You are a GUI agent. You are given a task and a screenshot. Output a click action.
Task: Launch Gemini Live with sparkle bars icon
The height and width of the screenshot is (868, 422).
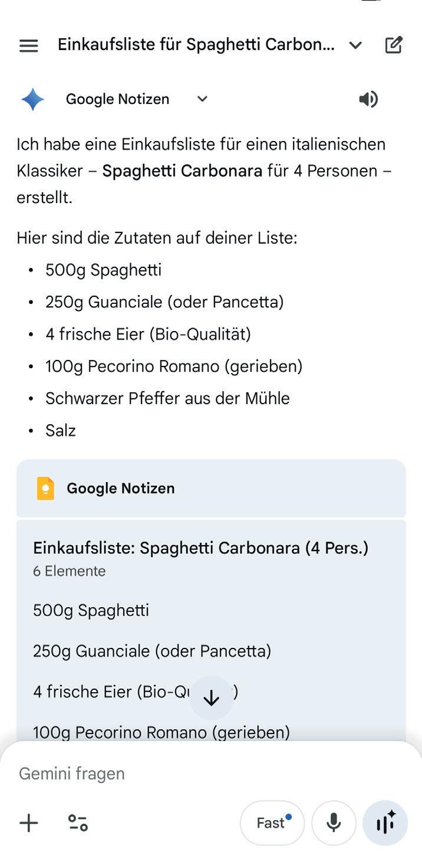[x=385, y=823]
